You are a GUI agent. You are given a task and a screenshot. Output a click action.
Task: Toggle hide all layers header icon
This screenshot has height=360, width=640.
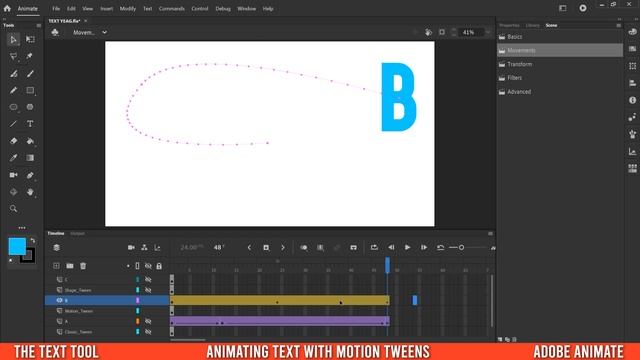coord(148,266)
